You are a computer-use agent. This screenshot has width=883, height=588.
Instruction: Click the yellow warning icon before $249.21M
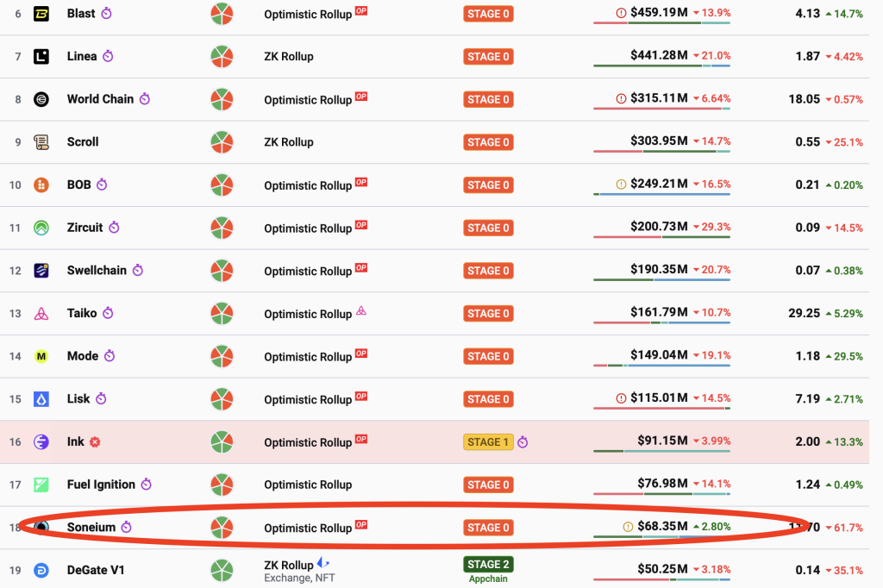pyautogui.click(x=621, y=185)
